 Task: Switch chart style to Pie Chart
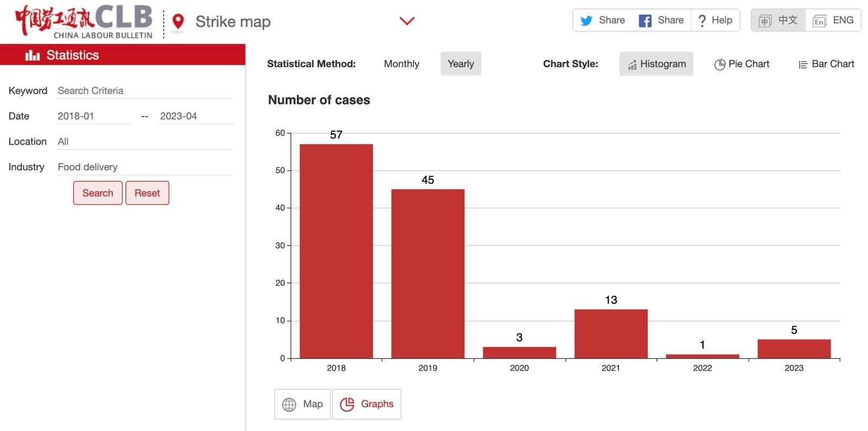pos(742,64)
